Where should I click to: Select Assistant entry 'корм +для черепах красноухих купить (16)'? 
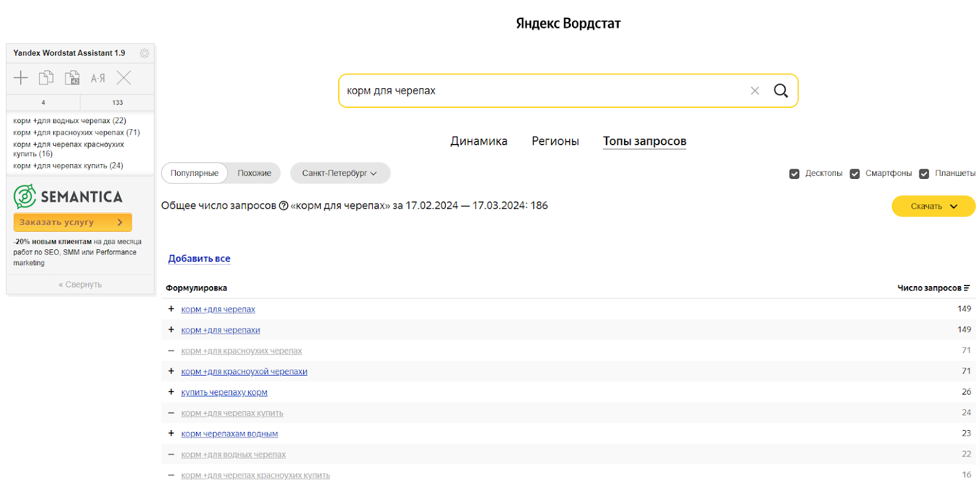click(x=69, y=149)
